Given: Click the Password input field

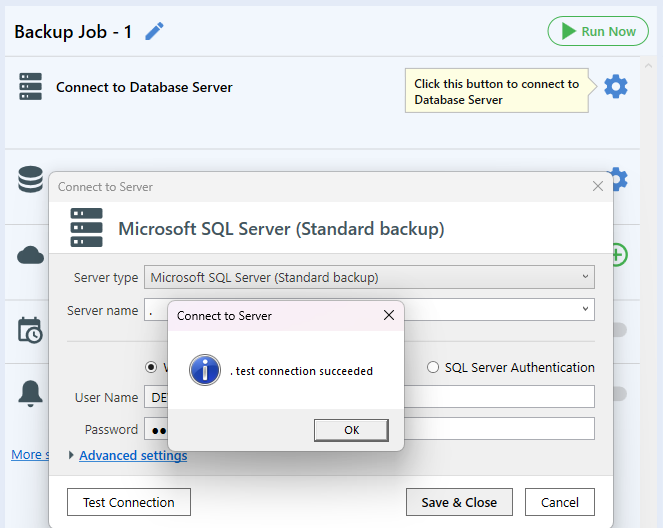Looking at the screenshot, I should 369,429.
